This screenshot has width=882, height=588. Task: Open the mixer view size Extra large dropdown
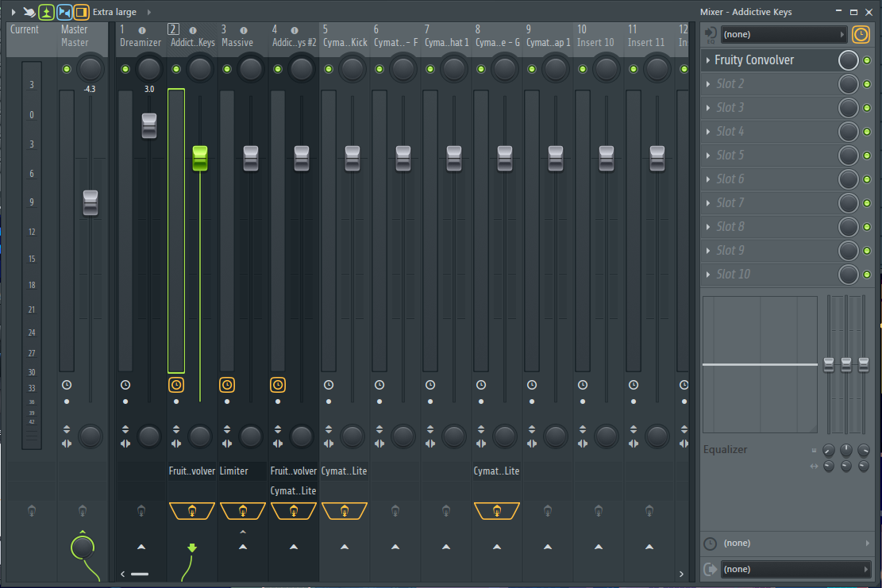[114, 12]
